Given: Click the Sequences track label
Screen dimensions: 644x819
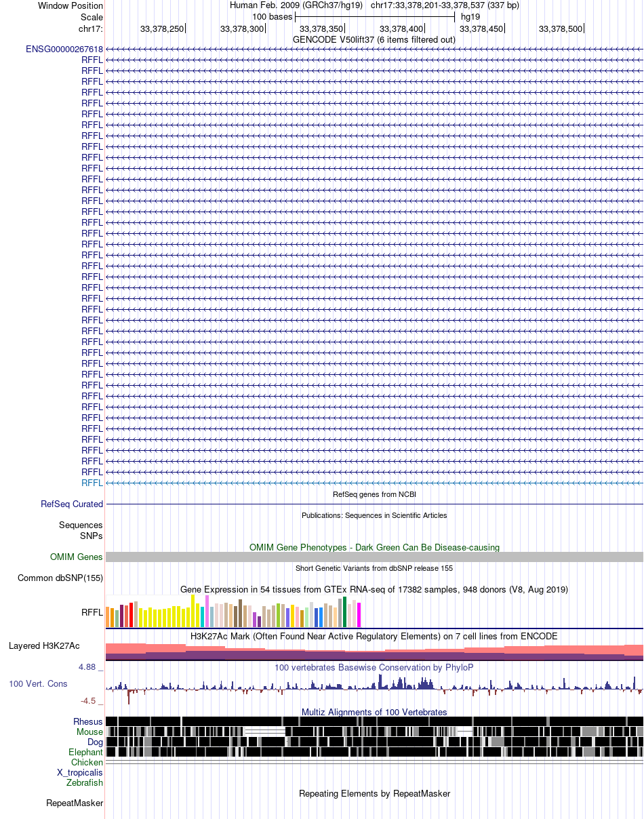Looking at the screenshot, I should (81, 525).
